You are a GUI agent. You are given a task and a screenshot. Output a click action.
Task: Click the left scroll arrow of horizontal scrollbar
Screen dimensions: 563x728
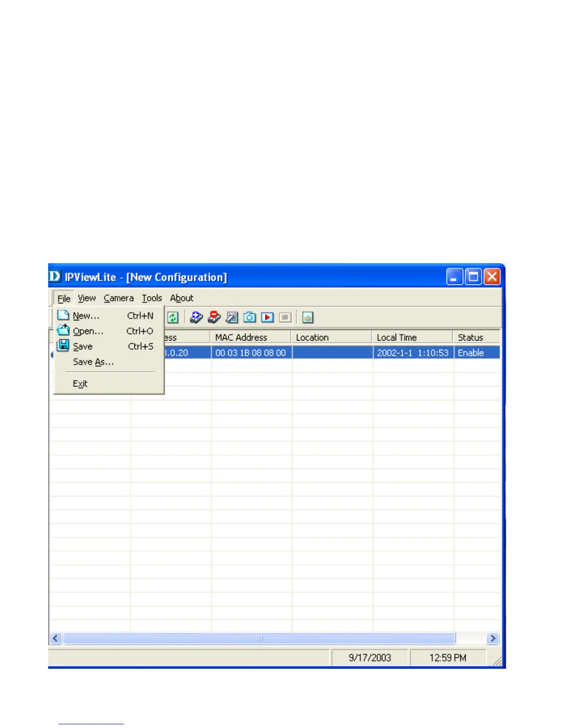pos(56,638)
